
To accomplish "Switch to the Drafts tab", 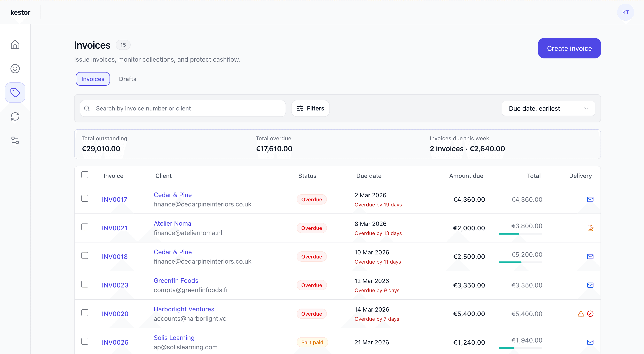I will coord(127,79).
